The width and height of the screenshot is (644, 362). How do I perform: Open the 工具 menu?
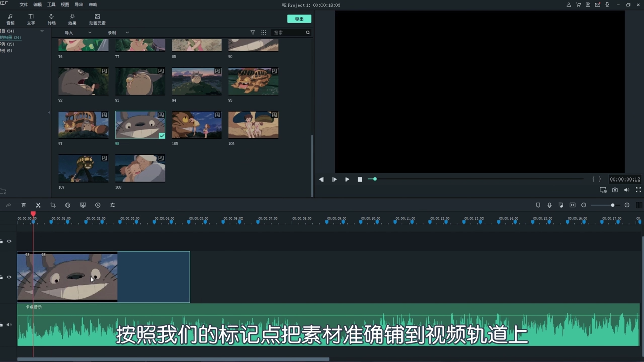[51, 5]
